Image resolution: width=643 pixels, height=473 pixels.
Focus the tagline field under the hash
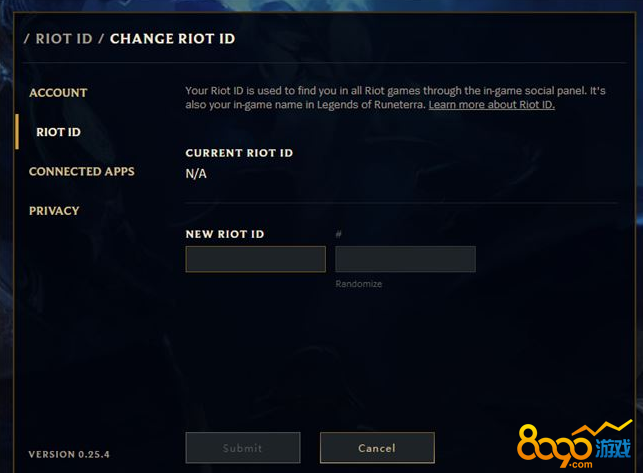406,259
